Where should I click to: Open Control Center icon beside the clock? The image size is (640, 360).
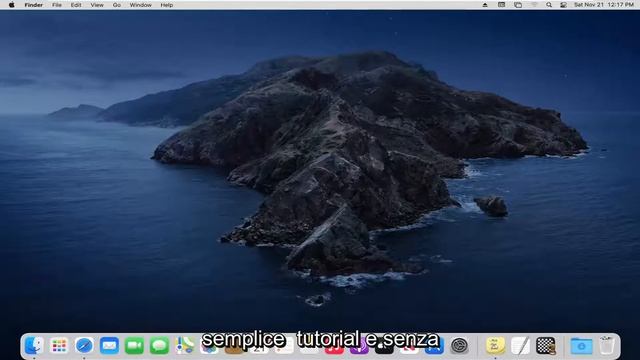click(x=563, y=5)
